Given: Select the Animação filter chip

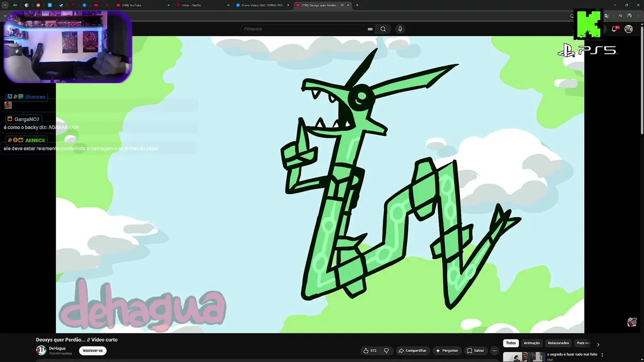Looking at the screenshot, I should pyautogui.click(x=531, y=343).
